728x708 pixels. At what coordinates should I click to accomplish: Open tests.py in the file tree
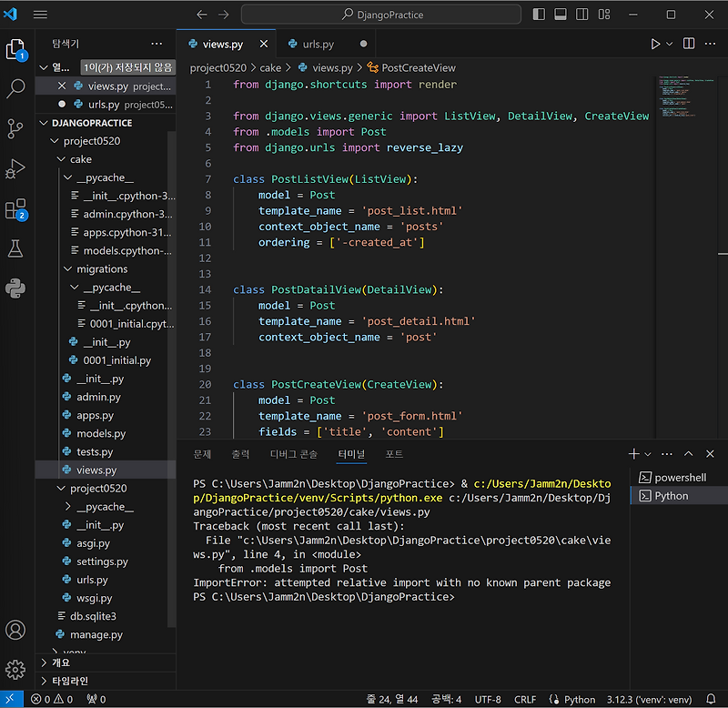point(95,451)
